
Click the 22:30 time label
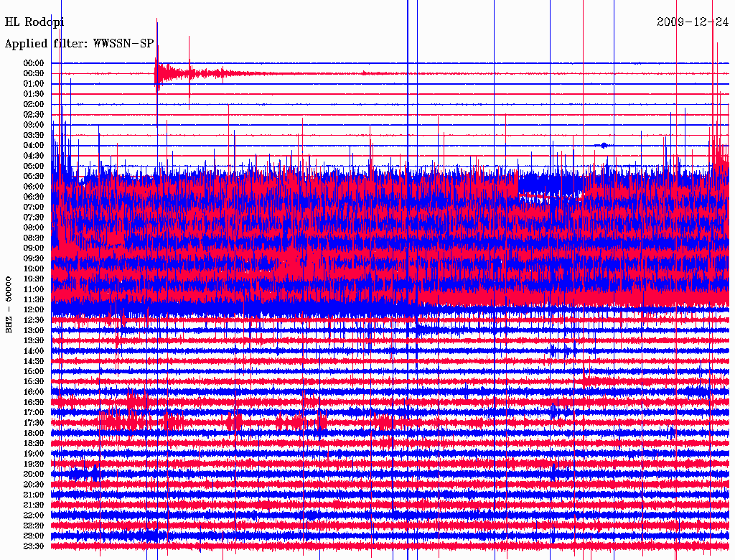pos(34,526)
